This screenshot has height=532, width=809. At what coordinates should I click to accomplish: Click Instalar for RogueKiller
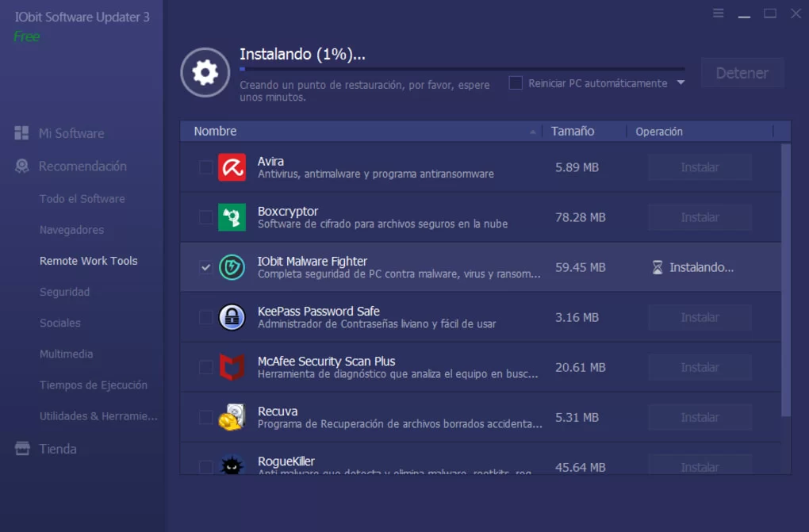pyautogui.click(x=700, y=466)
